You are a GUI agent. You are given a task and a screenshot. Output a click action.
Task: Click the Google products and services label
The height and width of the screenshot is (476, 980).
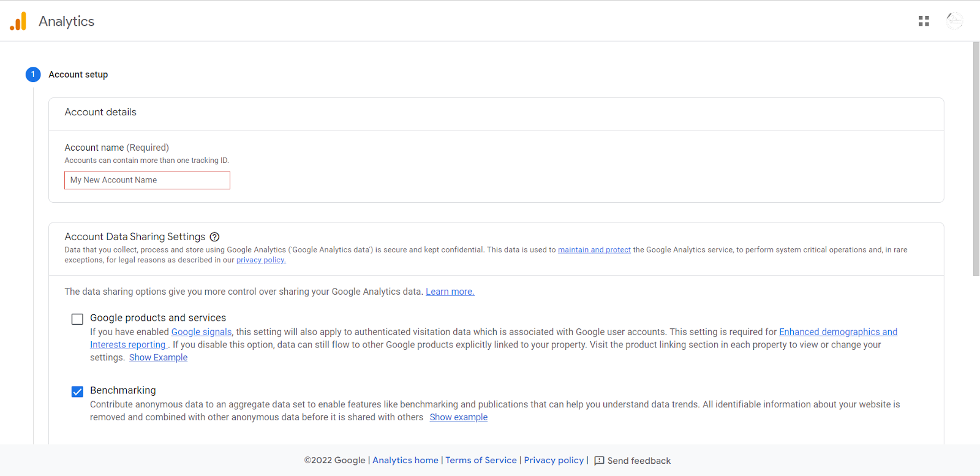coord(158,318)
